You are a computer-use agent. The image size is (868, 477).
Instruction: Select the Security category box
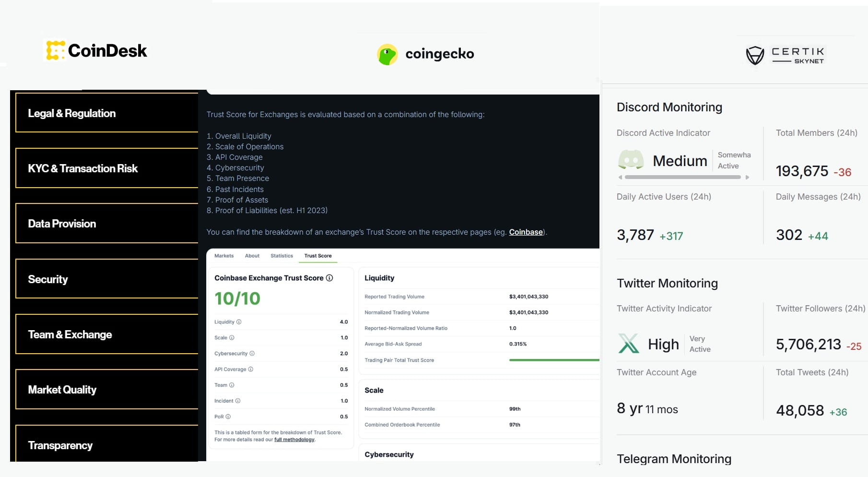(x=107, y=279)
